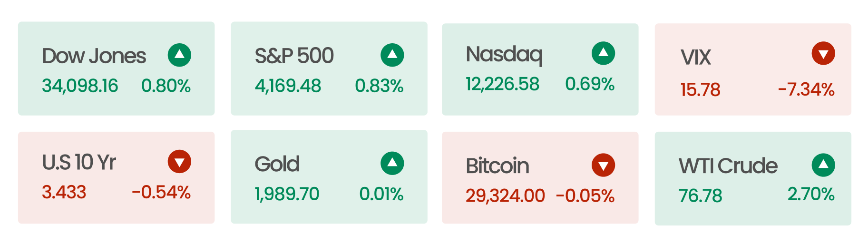This screenshot has height=244, width=868.
Task: Click the Bitcoin price 29,324.00
Action: (x=505, y=195)
